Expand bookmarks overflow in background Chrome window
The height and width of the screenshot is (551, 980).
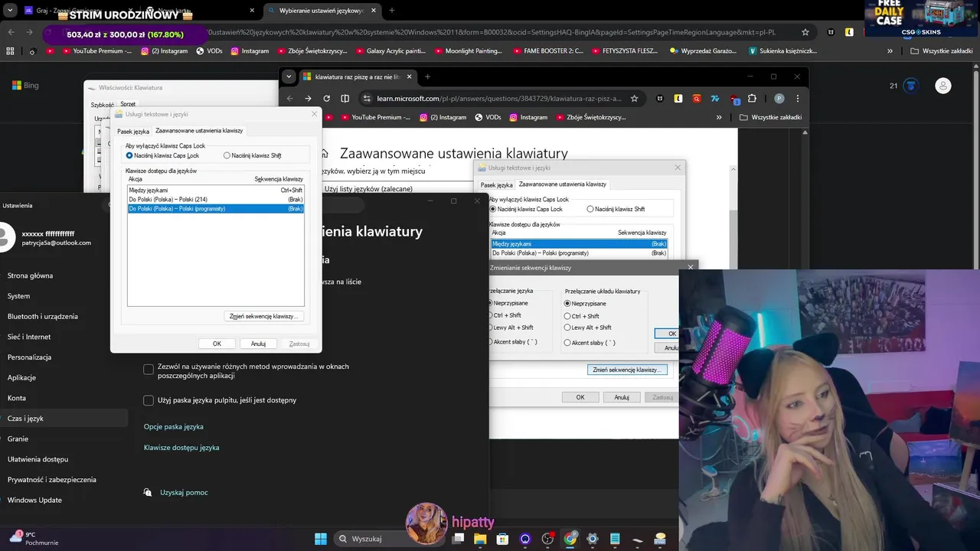(x=890, y=51)
